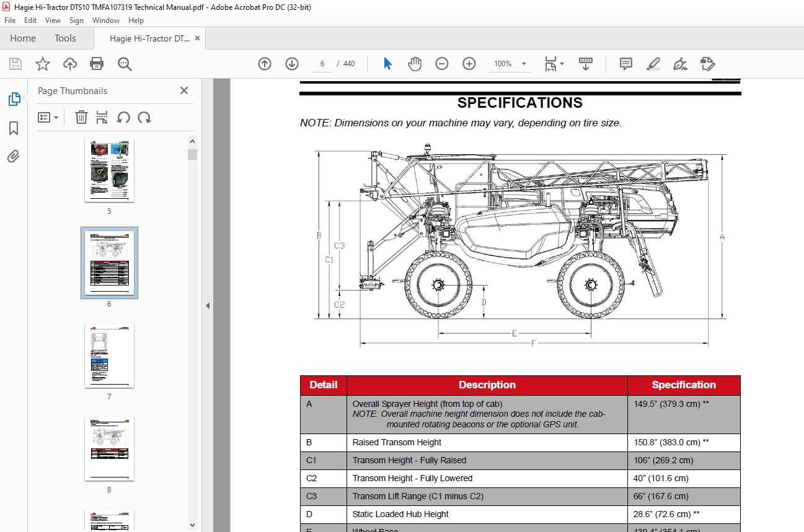Image resolution: width=804 pixels, height=532 pixels.
Task: Open the Bookmarks sidebar panel
Action: (14, 128)
